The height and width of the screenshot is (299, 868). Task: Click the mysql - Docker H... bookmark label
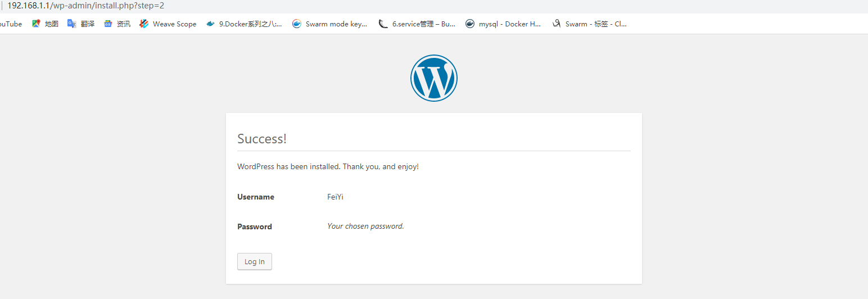click(510, 24)
